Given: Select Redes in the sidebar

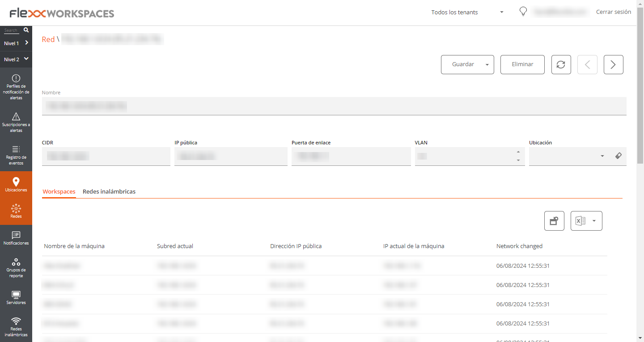Looking at the screenshot, I should pos(16,211).
